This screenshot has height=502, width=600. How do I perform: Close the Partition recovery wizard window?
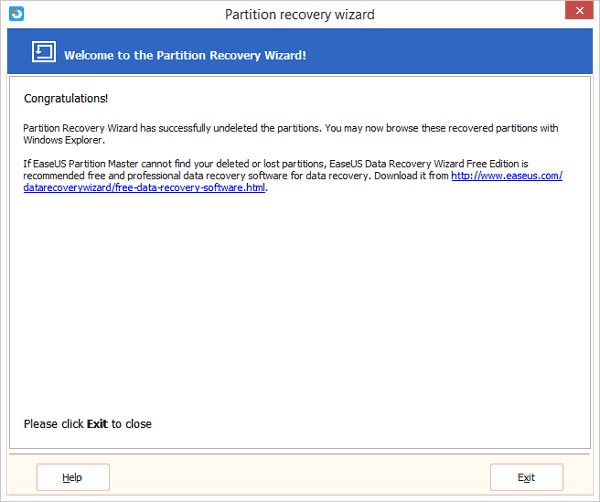(x=579, y=11)
